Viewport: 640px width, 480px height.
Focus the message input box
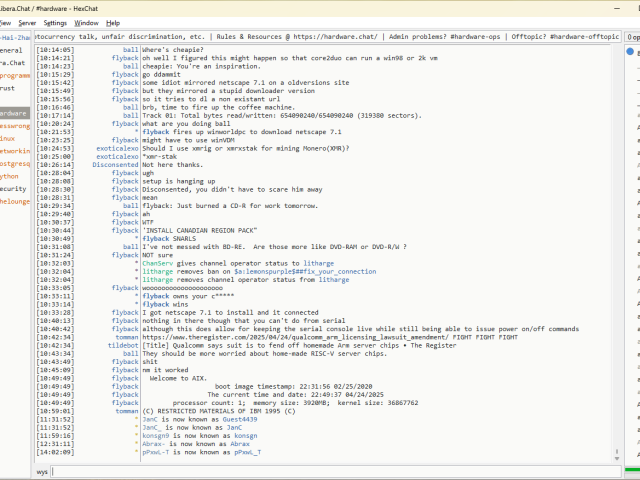point(330,470)
